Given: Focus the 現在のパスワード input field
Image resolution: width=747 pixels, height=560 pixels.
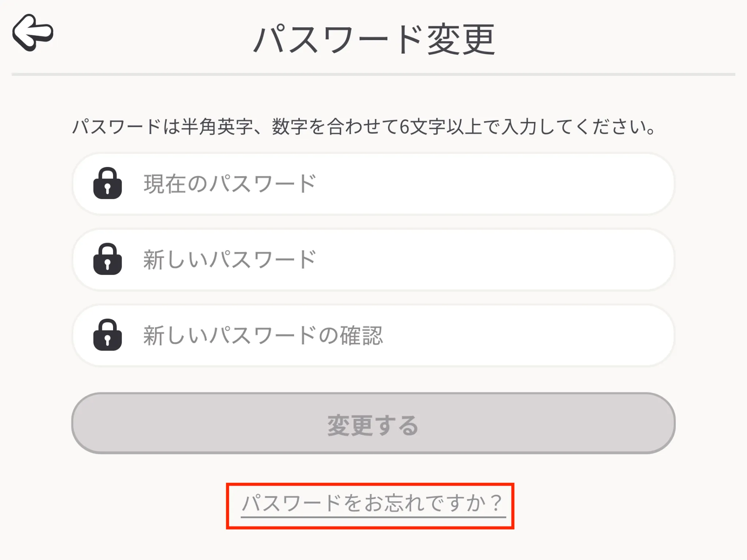Looking at the screenshot, I should point(373,183).
